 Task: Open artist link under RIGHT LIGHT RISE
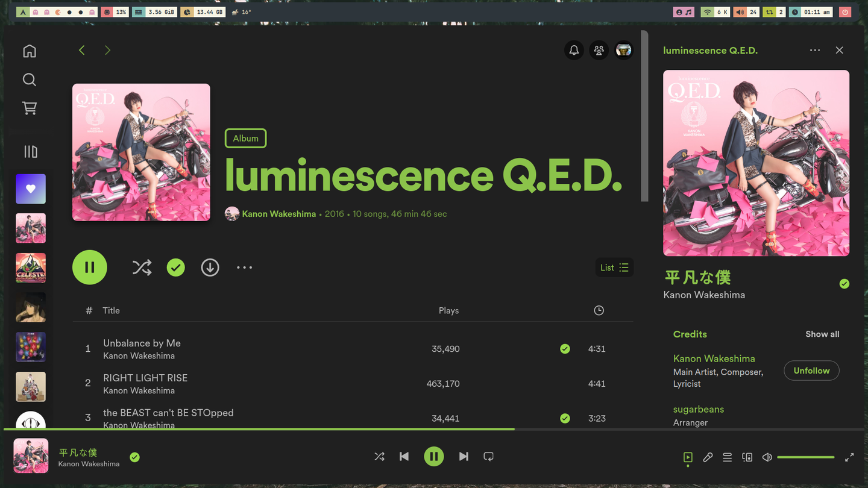tap(139, 390)
